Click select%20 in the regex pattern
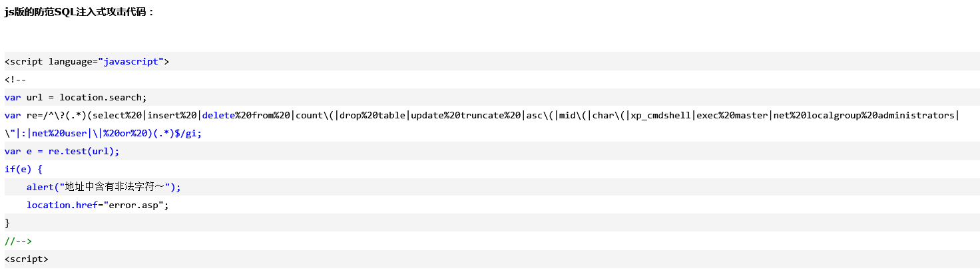 point(119,115)
